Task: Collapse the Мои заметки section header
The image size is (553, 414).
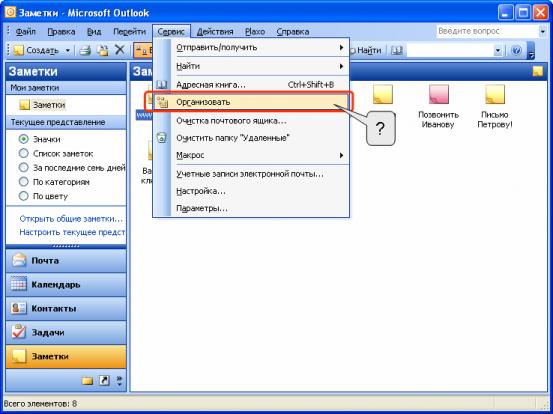Action: click(66, 88)
